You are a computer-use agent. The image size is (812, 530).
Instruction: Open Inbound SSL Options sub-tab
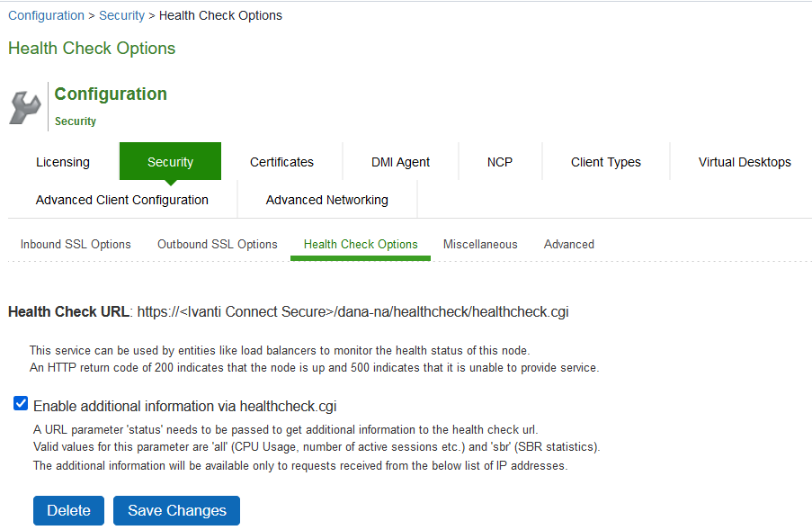tap(76, 244)
